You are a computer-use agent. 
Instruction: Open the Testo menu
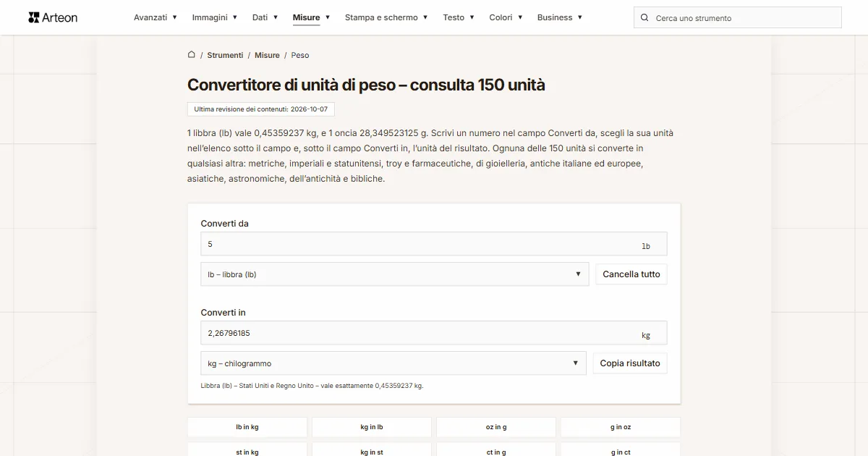point(459,17)
